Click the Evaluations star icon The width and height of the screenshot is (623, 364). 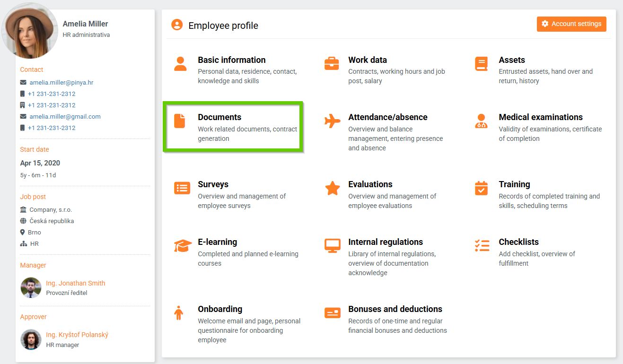tap(333, 188)
